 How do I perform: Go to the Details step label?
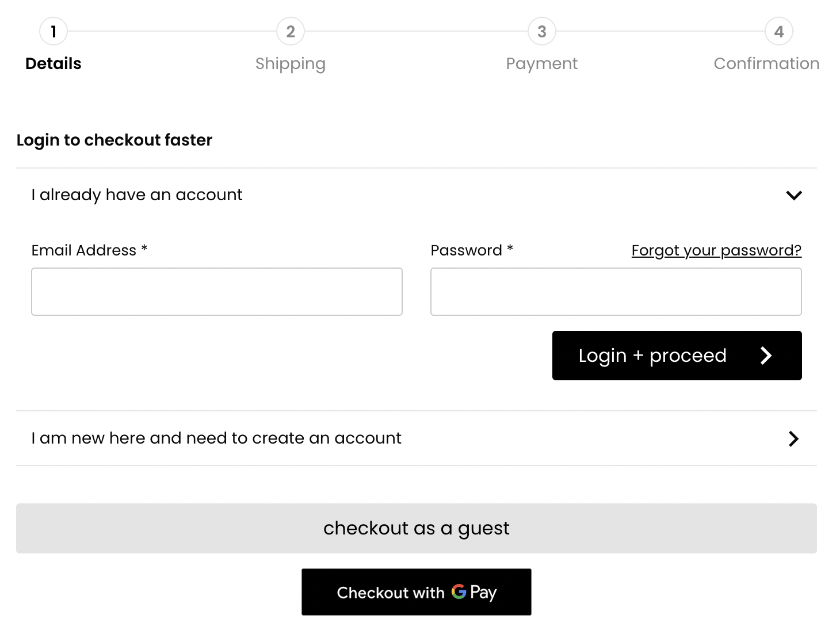pos(54,63)
